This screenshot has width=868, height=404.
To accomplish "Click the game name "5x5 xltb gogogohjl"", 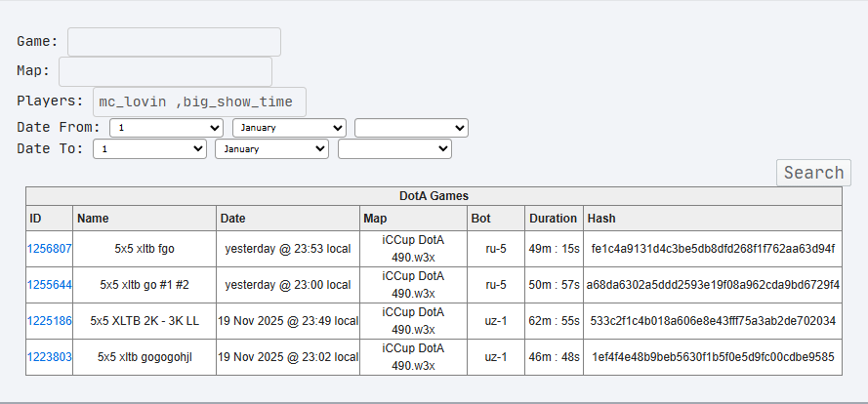I will tap(145, 357).
